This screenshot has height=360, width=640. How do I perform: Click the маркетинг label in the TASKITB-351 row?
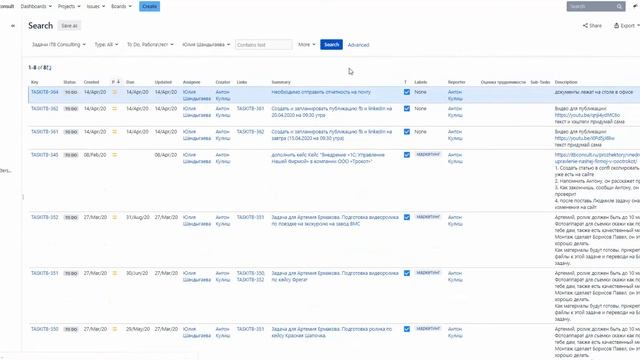(x=428, y=273)
